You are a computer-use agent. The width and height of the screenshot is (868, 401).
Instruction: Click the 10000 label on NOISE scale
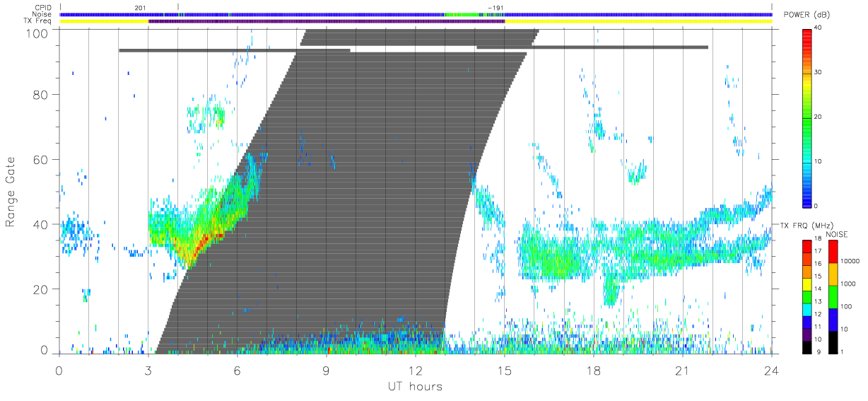(848, 262)
